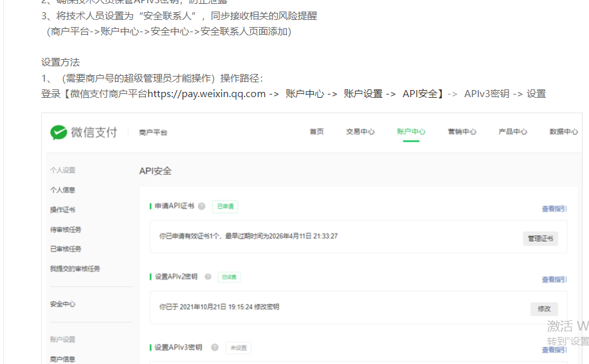
Task: Click the 安全联系人 instruction line
Action: click(x=179, y=16)
